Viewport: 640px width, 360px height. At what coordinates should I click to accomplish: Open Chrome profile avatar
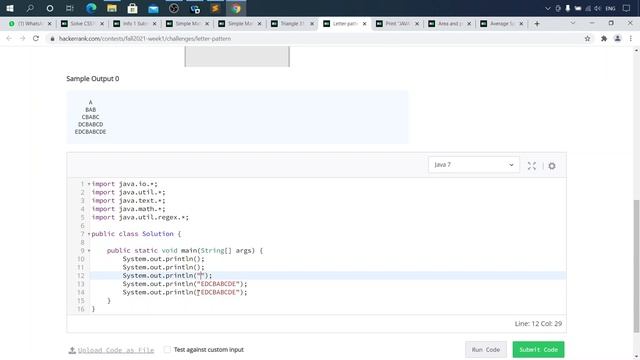coord(618,38)
